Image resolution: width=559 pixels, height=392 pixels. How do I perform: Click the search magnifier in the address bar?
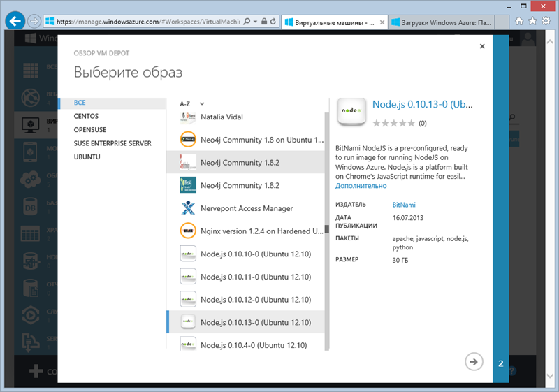[247, 22]
